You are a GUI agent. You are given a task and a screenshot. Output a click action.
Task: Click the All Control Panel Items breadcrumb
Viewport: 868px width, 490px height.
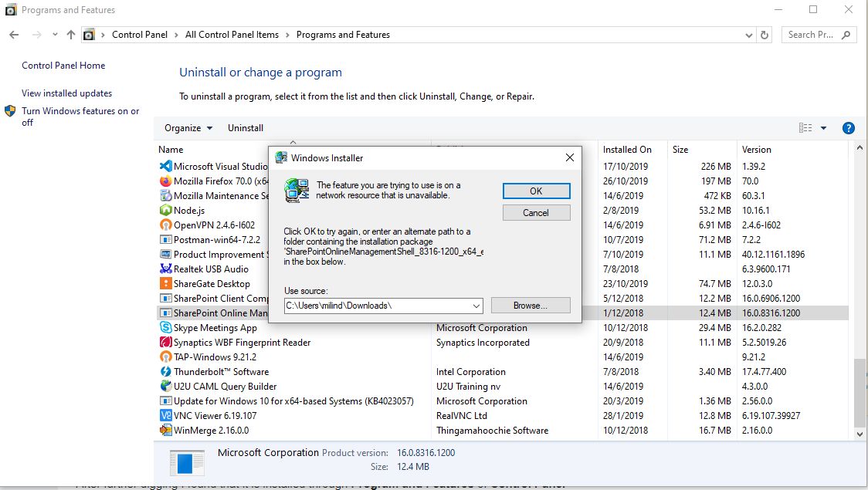[x=232, y=34]
